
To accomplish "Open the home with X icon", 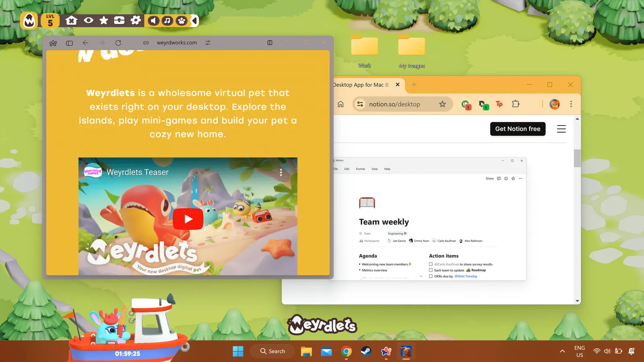I will click(x=72, y=21).
